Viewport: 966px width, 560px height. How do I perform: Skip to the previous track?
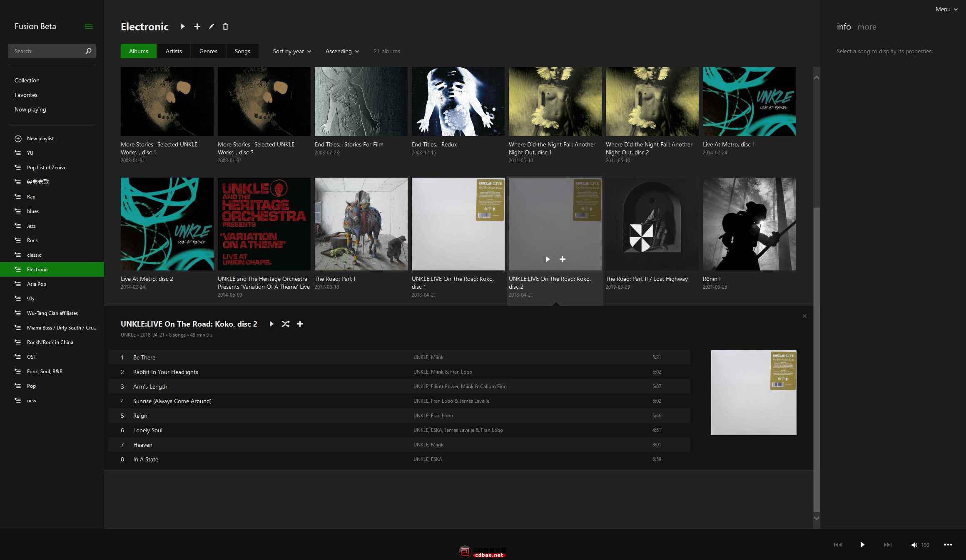pos(838,545)
